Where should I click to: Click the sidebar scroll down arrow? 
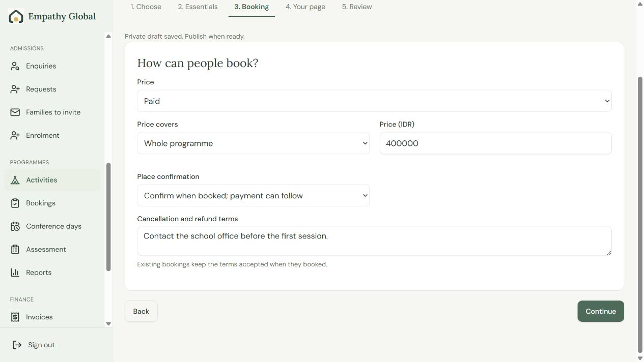(x=108, y=323)
